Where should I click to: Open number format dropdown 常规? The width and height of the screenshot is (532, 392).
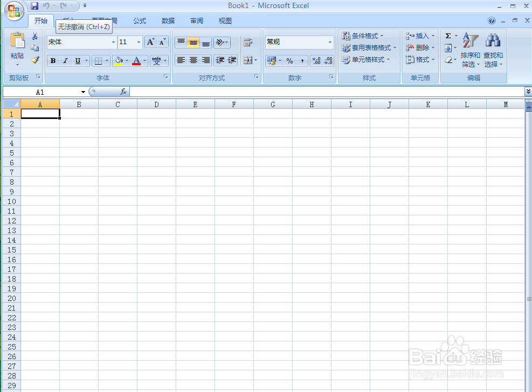(330, 42)
